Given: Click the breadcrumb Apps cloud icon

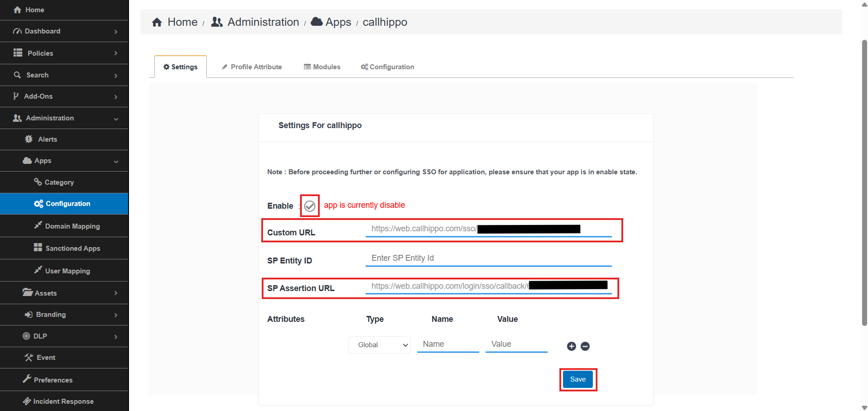Looking at the screenshot, I should 317,21.
